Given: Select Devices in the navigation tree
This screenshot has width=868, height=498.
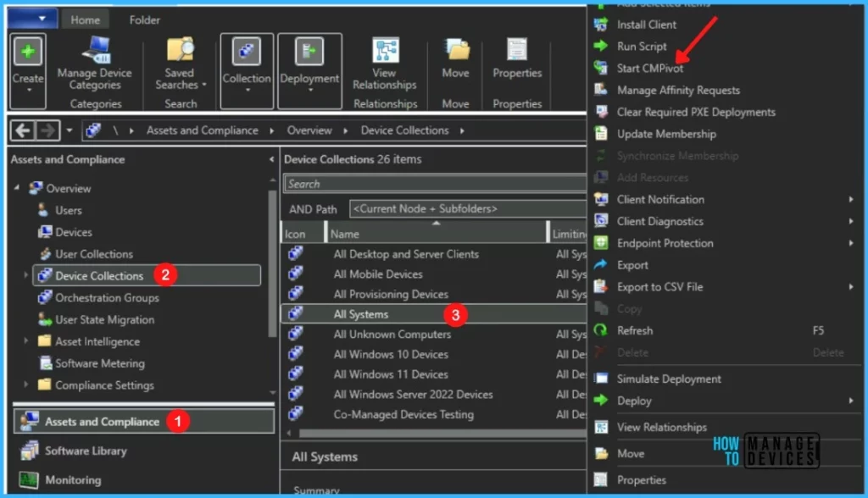Looking at the screenshot, I should (x=74, y=232).
